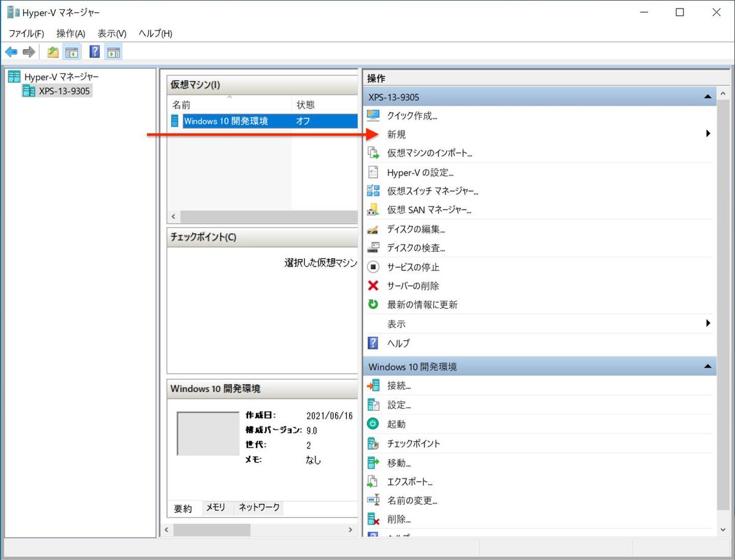Click the red X サーバーの削除 icon
The height and width of the screenshot is (560, 735).
coord(373,286)
